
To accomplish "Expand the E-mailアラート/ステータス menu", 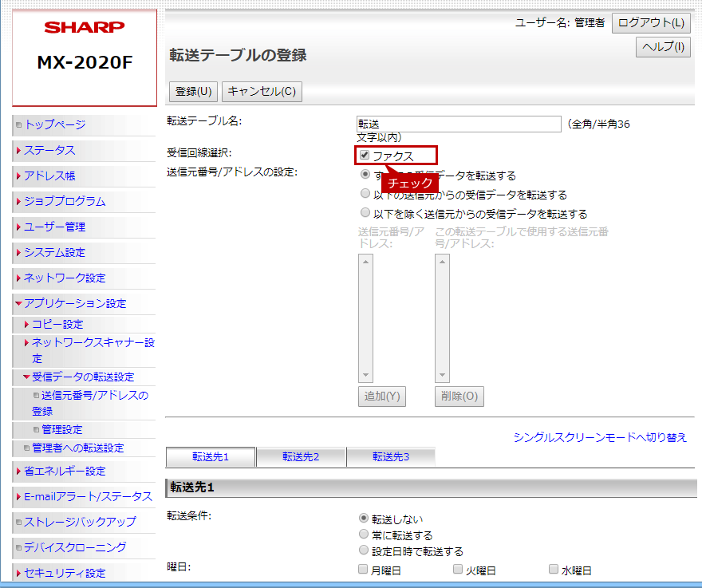I will (x=89, y=496).
